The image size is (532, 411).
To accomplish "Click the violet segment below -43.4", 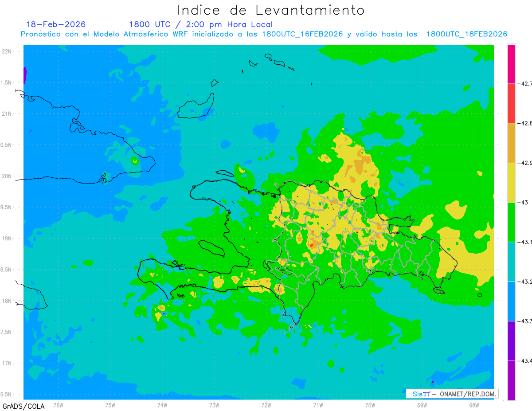I will click(x=511, y=380).
